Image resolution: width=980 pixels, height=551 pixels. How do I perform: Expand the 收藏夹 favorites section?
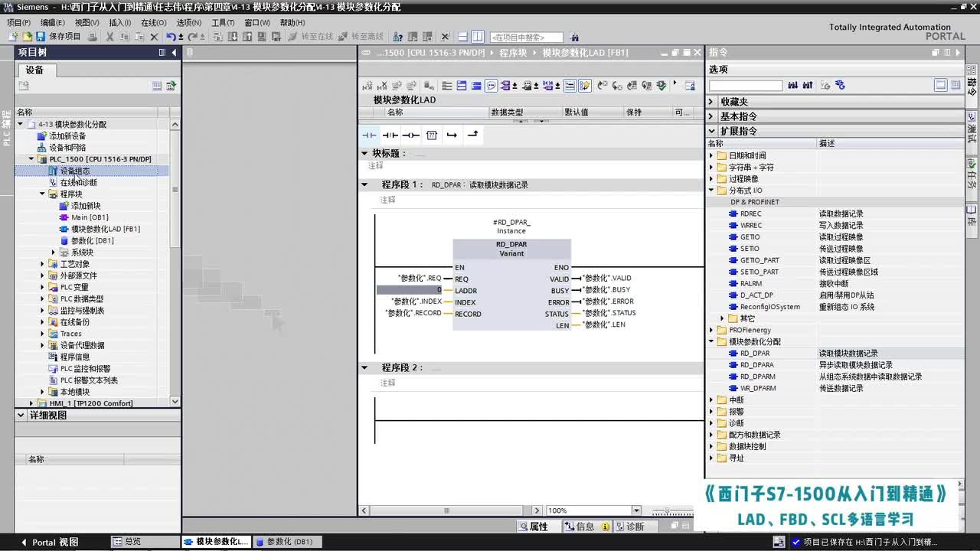pos(711,102)
